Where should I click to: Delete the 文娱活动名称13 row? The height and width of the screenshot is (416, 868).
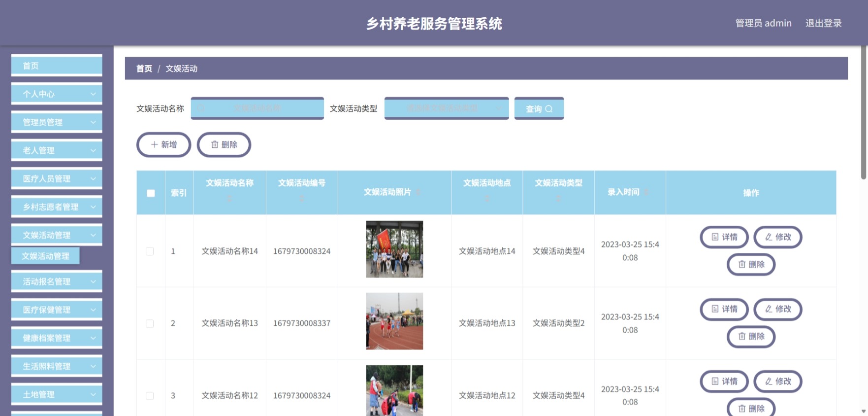click(751, 336)
